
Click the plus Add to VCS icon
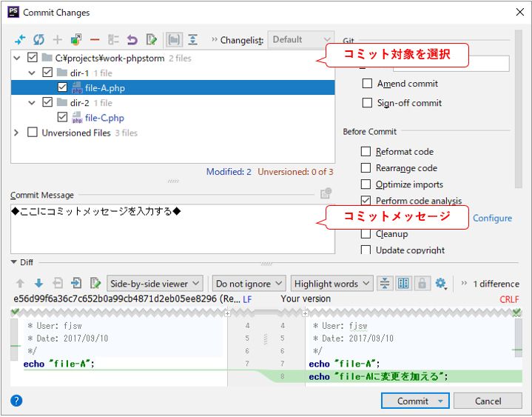[57, 40]
